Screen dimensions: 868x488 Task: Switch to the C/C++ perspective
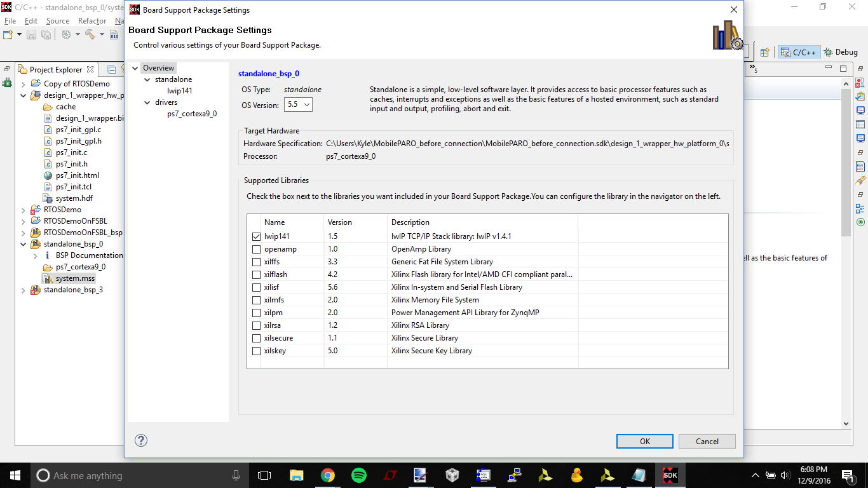click(799, 52)
